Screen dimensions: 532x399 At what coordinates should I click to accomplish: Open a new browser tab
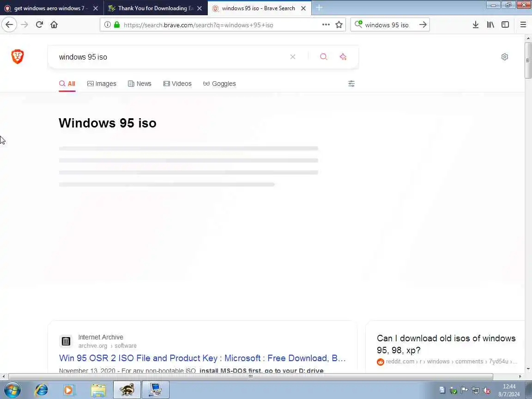click(x=319, y=7)
